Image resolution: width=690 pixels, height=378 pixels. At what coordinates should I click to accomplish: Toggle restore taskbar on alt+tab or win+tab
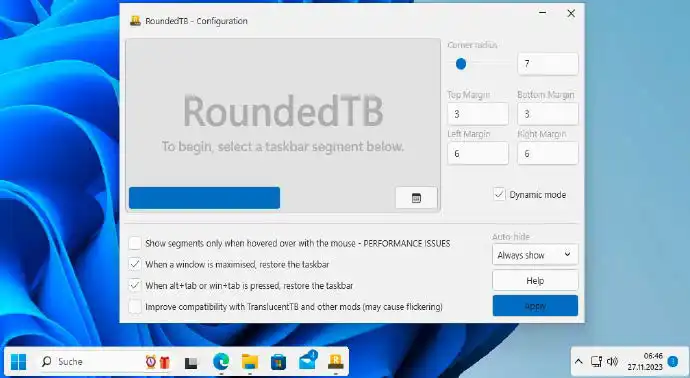(x=135, y=285)
